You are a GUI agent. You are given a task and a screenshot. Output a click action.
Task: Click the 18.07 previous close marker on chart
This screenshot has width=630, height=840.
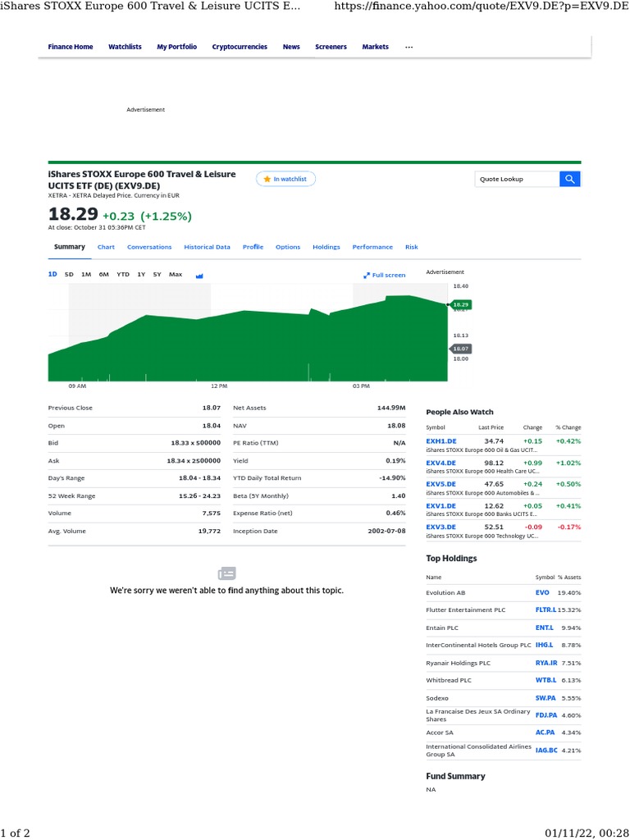point(460,349)
